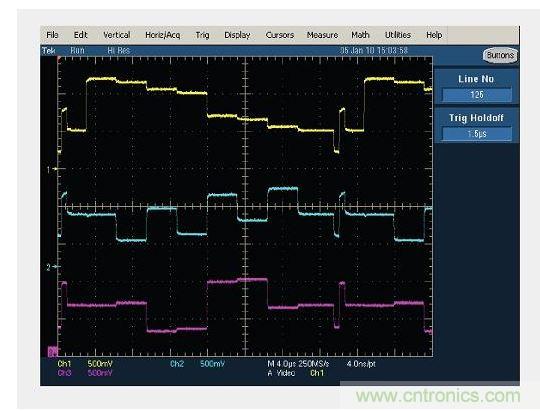Open the Math menu
Image resolution: width=540 pixels, height=411 pixels.
coord(360,35)
